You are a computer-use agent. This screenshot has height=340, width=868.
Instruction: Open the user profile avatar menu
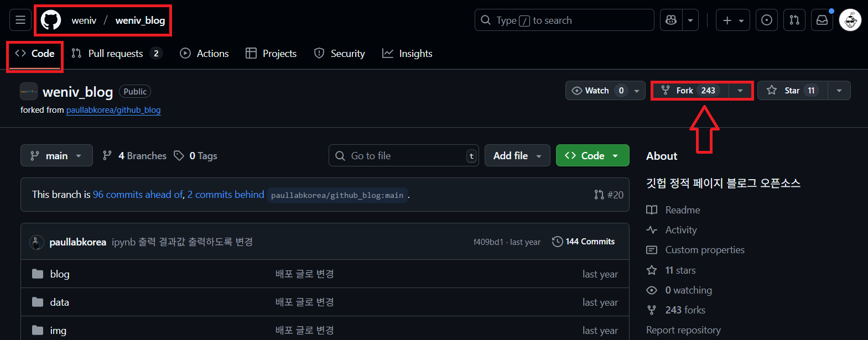[x=850, y=20]
